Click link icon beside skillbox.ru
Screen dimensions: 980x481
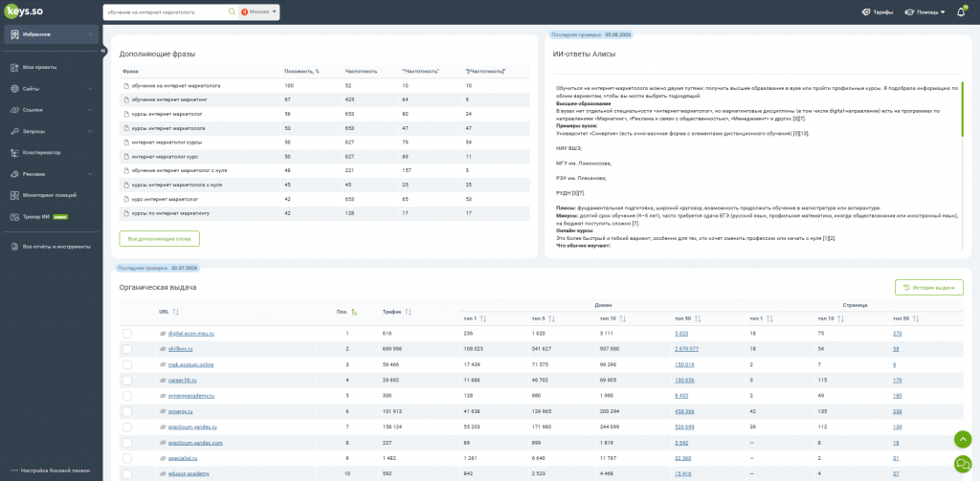point(163,349)
